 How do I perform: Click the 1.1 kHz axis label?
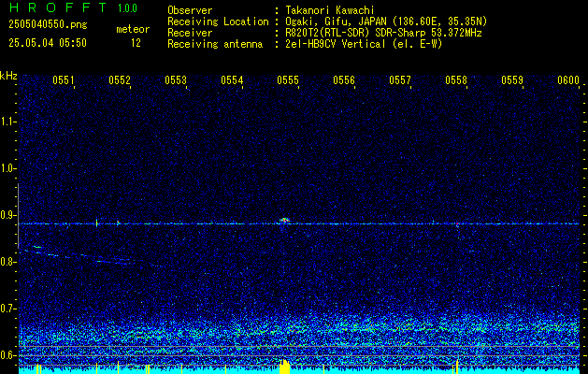coord(7,122)
